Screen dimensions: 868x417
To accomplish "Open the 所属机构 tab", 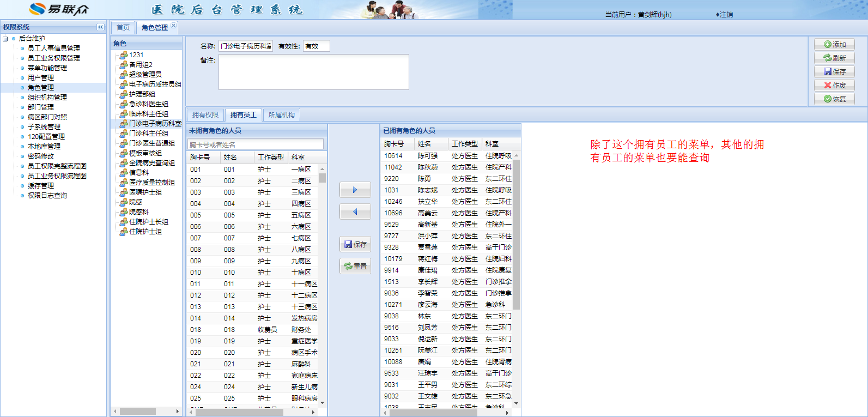I will pos(282,115).
